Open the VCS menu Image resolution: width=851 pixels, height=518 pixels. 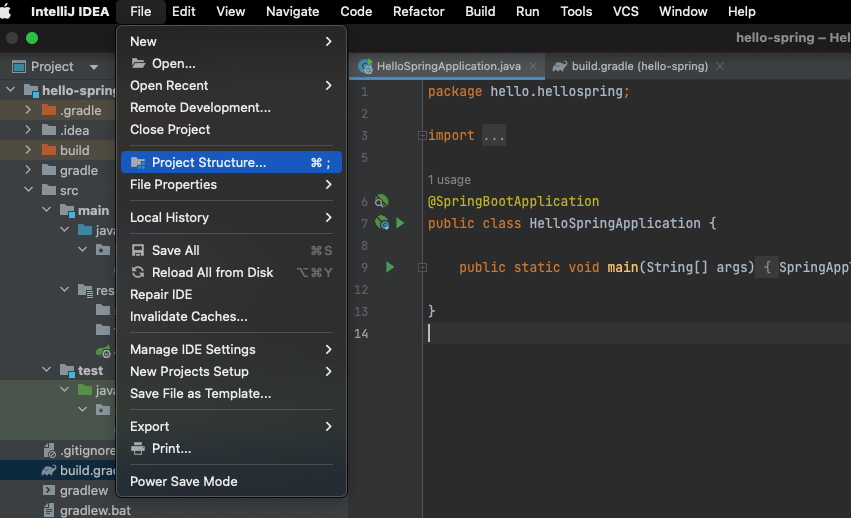[x=625, y=11]
